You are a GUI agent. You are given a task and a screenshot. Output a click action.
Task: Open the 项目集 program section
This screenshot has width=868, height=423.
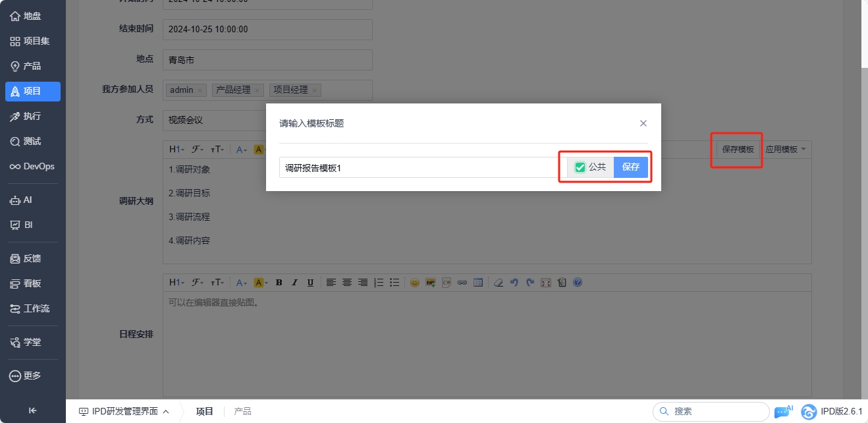point(32,41)
